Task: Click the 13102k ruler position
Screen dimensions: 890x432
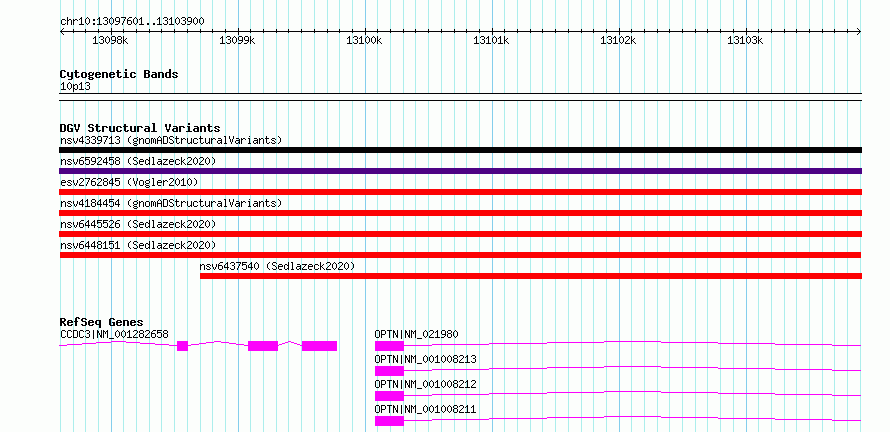Action: [619, 40]
